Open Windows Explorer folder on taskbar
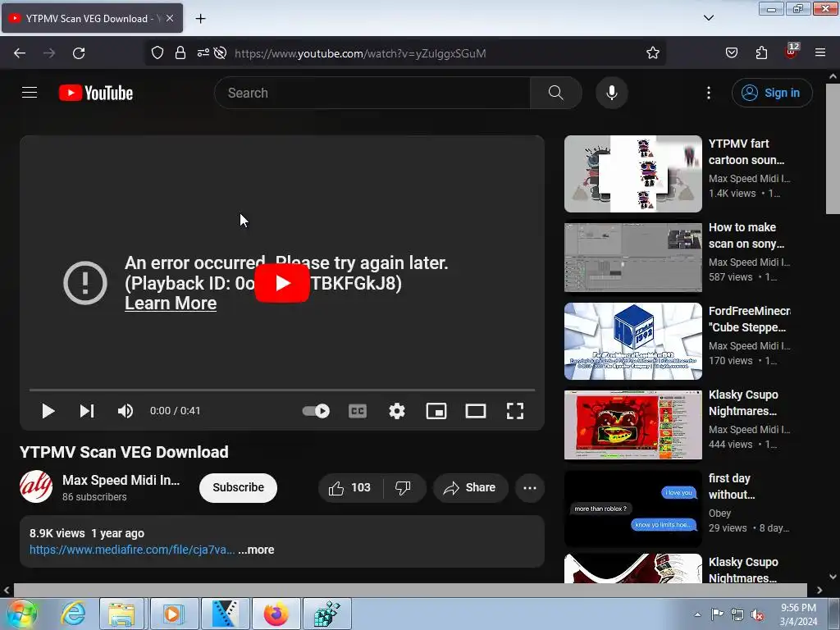The height and width of the screenshot is (630, 840). click(121, 614)
